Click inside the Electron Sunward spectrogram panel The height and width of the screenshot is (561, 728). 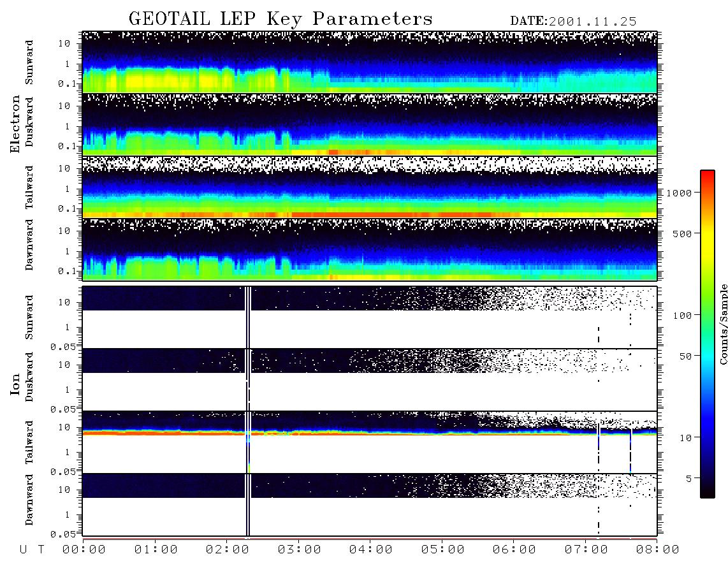pos(370,62)
